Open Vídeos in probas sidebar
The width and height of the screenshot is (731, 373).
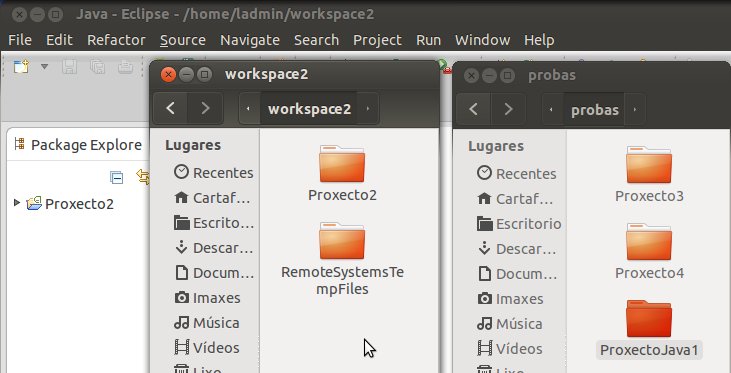pos(510,349)
